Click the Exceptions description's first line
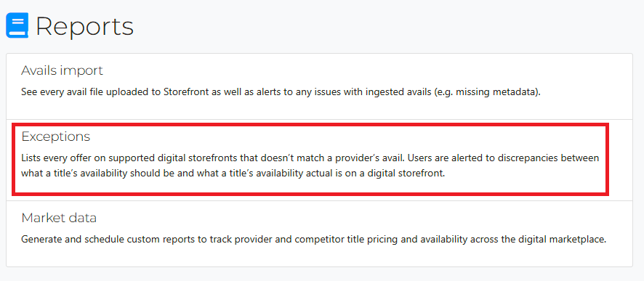Image resolution: width=644 pixels, height=281 pixels. [310, 158]
